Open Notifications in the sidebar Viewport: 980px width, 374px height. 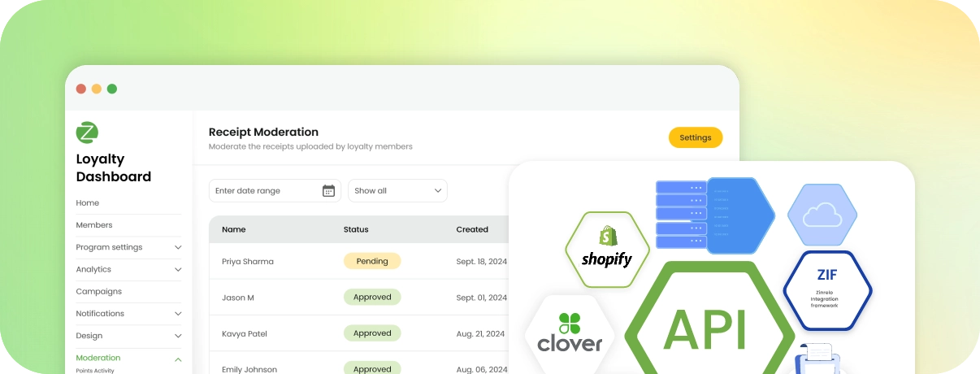[100, 314]
